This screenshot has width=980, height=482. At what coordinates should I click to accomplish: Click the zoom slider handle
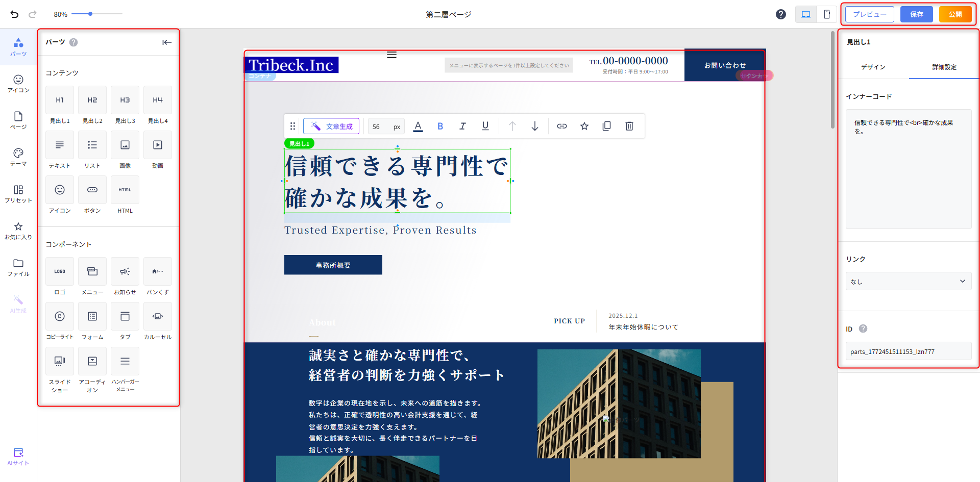pos(90,14)
